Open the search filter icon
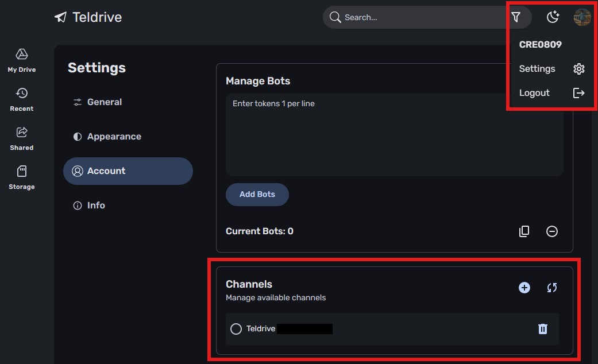The width and height of the screenshot is (598, 364). pos(516,17)
